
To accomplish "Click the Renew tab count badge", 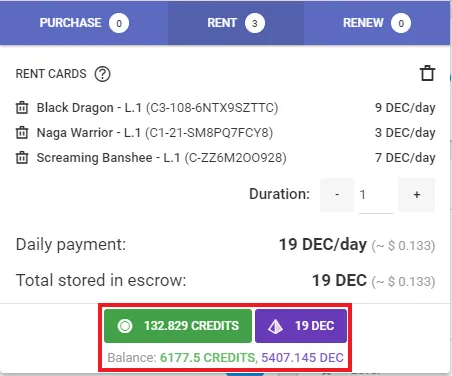I will (x=401, y=23).
